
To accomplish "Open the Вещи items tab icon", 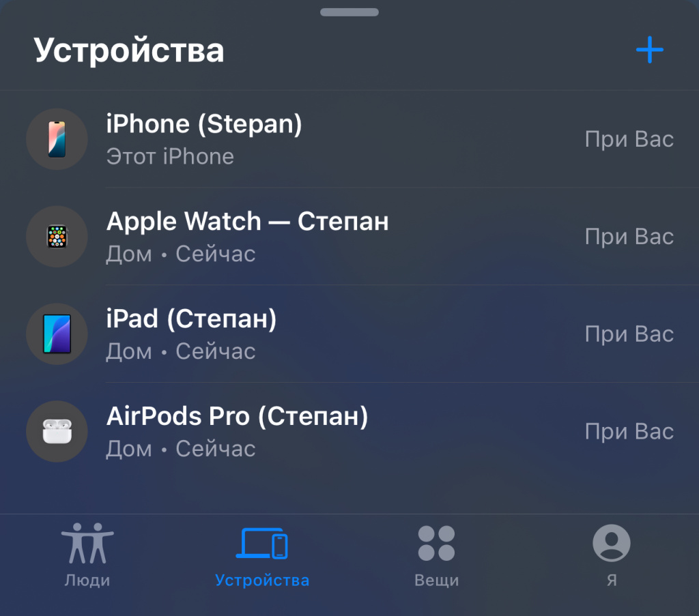I will pyautogui.click(x=436, y=543).
